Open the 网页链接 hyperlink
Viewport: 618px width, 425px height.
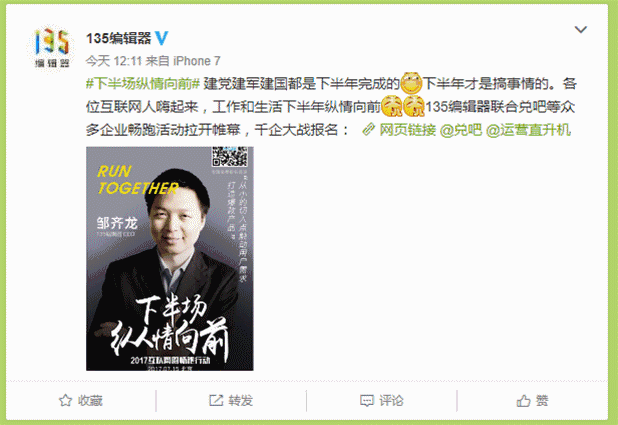(x=408, y=130)
